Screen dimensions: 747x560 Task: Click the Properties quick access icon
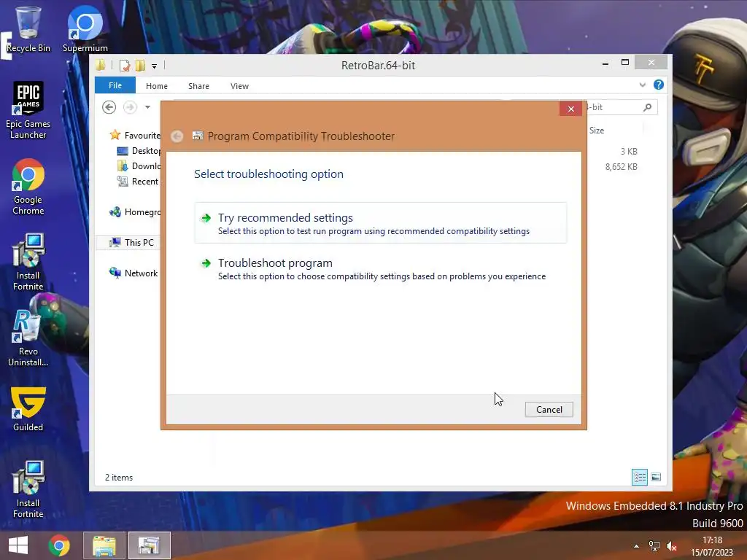click(x=125, y=65)
